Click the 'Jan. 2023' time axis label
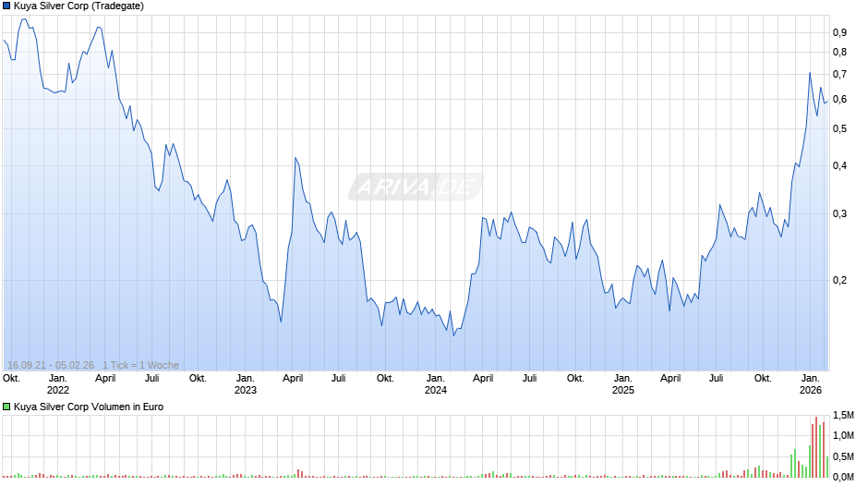Screen dimensions: 868x486 pos(246,384)
